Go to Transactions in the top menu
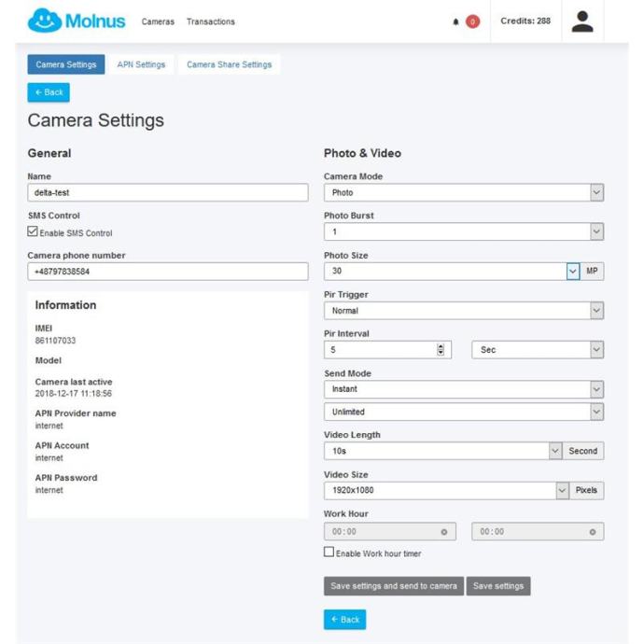Viewport: 644px width, 644px height. (x=211, y=21)
